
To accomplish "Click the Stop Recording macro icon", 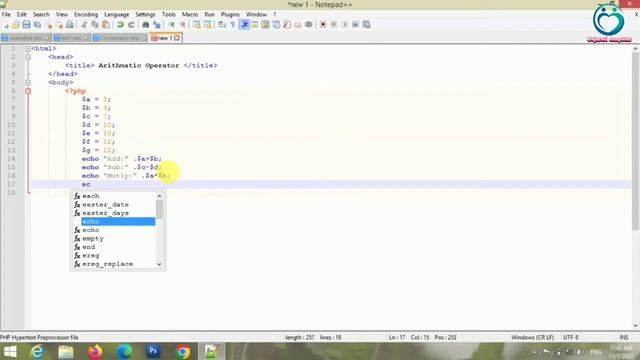I will (x=334, y=24).
